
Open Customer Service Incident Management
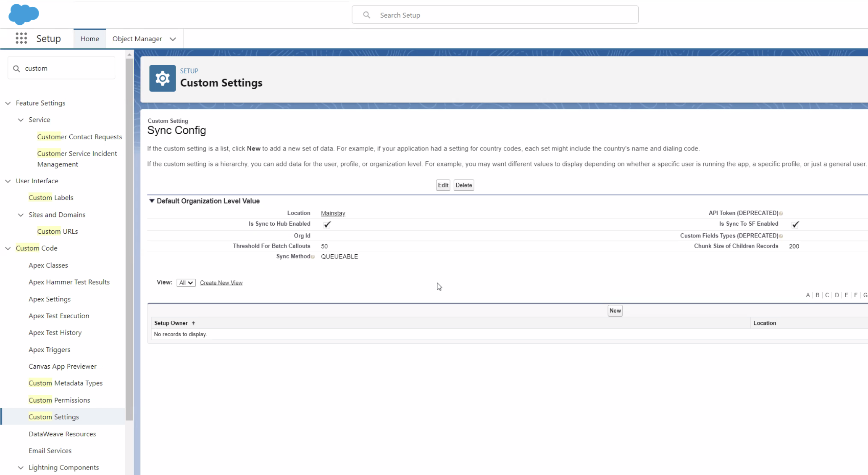77,159
